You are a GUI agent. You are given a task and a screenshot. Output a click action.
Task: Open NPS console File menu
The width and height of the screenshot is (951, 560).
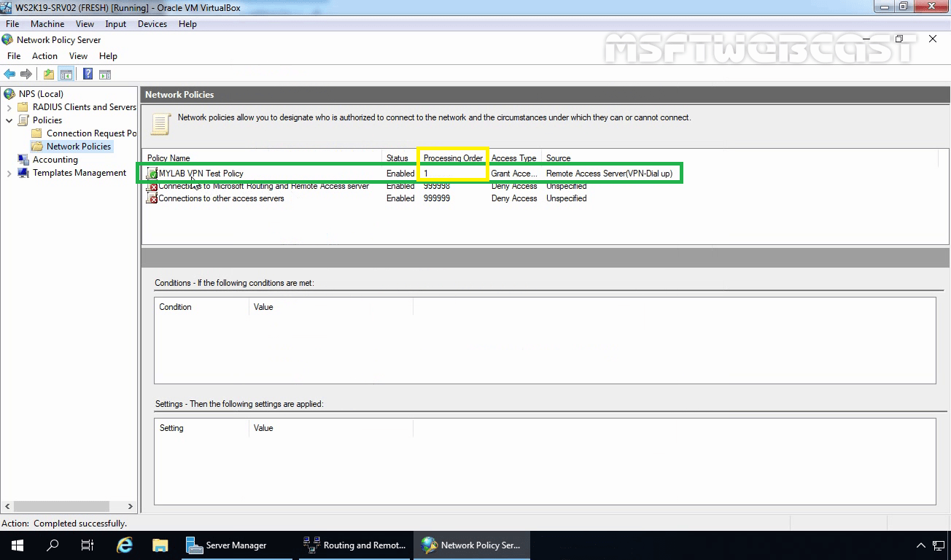[14, 56]
